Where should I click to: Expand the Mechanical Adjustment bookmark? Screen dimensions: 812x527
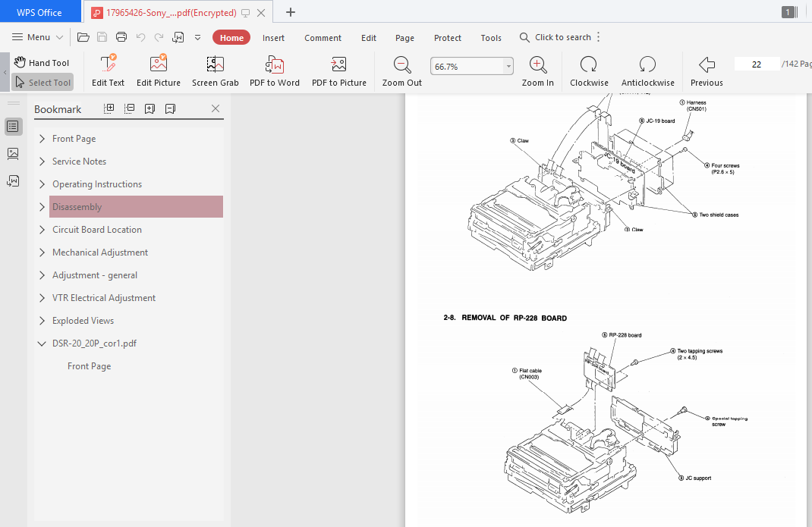[x=42, y=253]
